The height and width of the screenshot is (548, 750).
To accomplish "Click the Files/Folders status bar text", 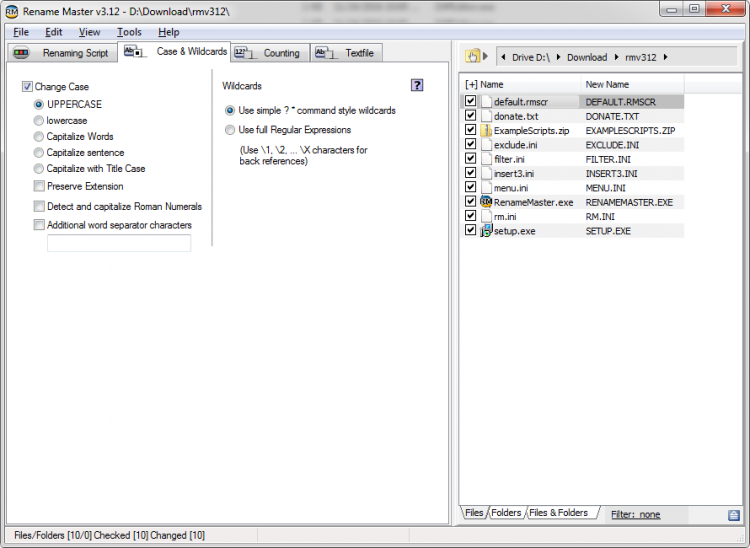I will [110, 535].
